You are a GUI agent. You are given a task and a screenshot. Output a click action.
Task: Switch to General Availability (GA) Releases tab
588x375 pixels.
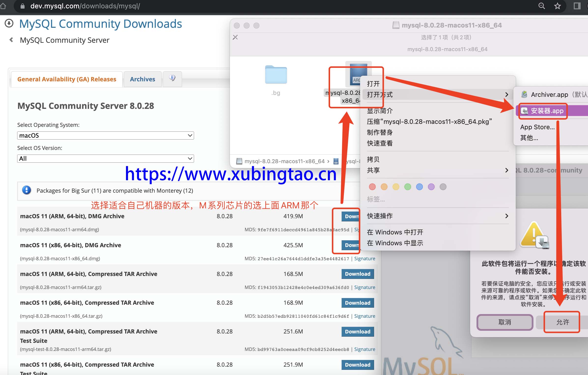(67, 79)
